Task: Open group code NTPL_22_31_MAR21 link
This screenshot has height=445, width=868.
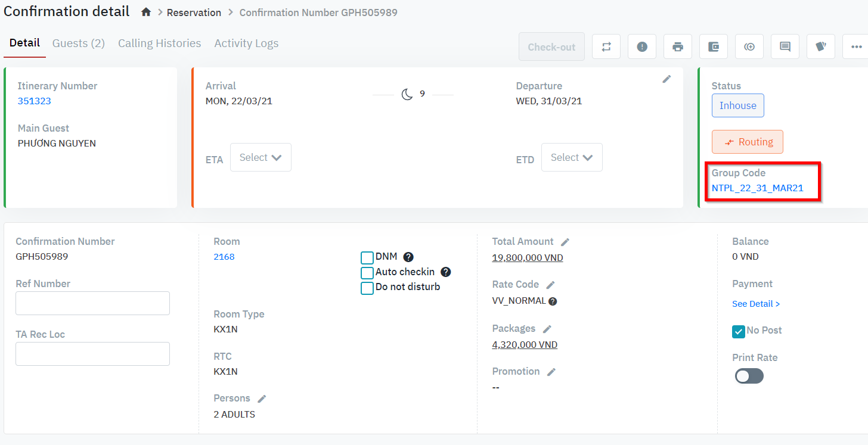Action: 757,188
